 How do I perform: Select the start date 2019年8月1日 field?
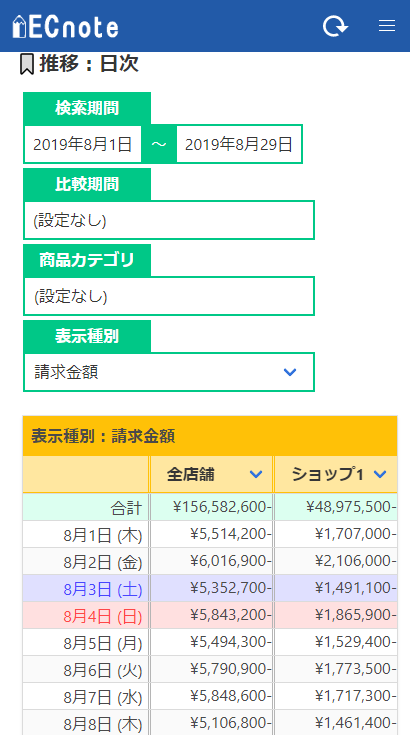tap(83, 144)
